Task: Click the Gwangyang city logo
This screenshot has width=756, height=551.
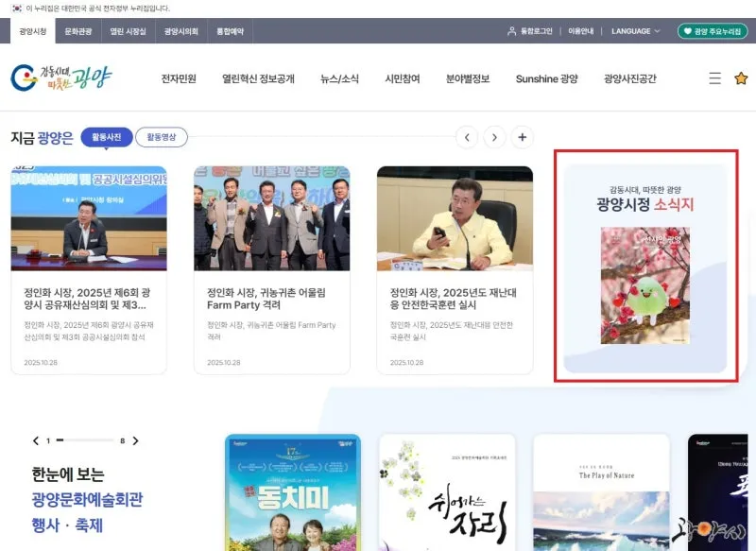Action: (60, 78)
